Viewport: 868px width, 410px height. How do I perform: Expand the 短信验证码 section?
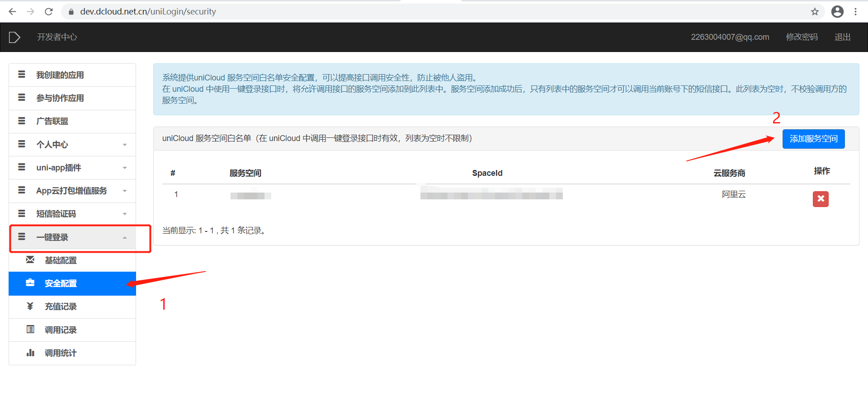pos(125,213)
